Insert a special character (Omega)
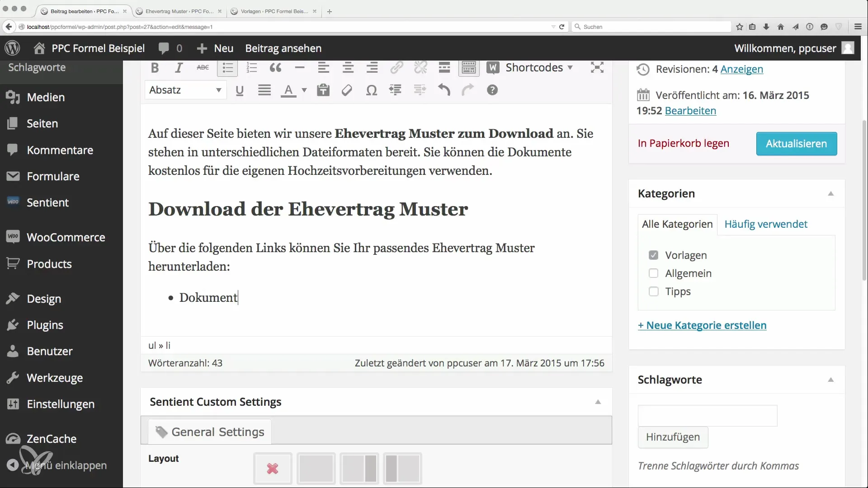The image size is (868, 488). pyautogui.click(x=371, y=90)
